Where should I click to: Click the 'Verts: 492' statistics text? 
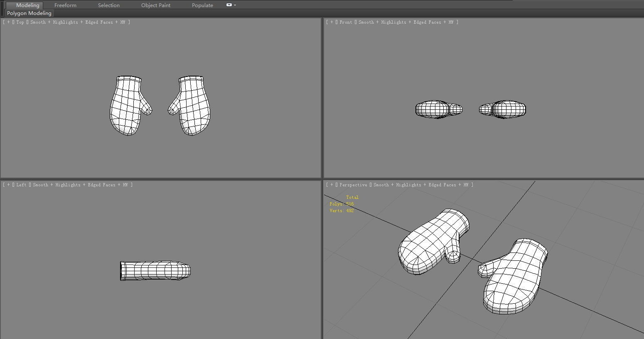tap(342, 210)
